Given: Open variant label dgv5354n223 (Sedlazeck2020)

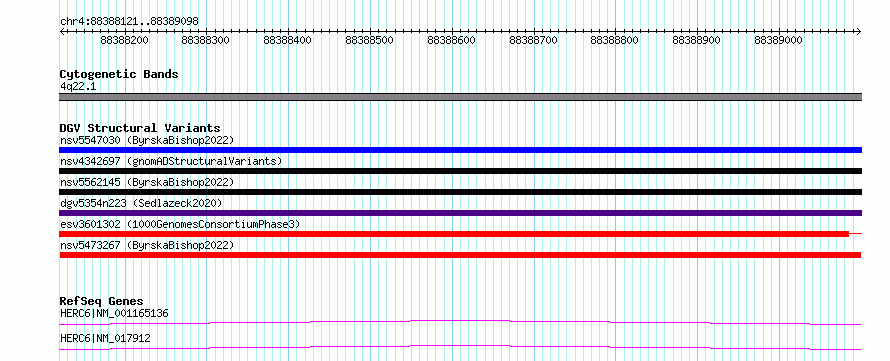Looking at the screenshot, I should pos(141,203).
